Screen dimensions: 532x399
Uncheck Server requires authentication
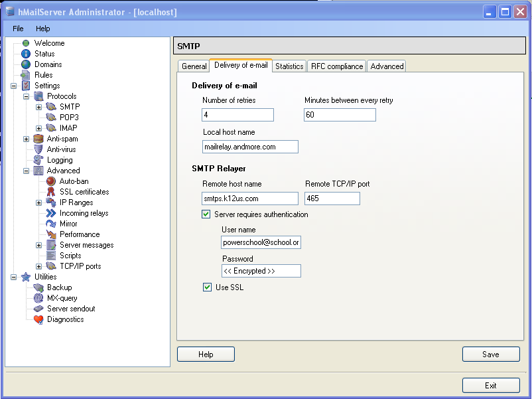(206, 214)
